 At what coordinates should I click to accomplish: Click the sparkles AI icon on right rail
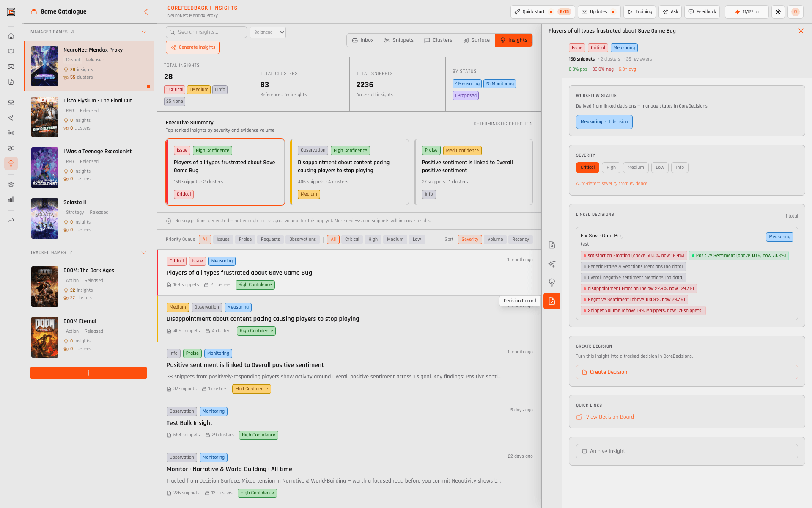(552, 263)
